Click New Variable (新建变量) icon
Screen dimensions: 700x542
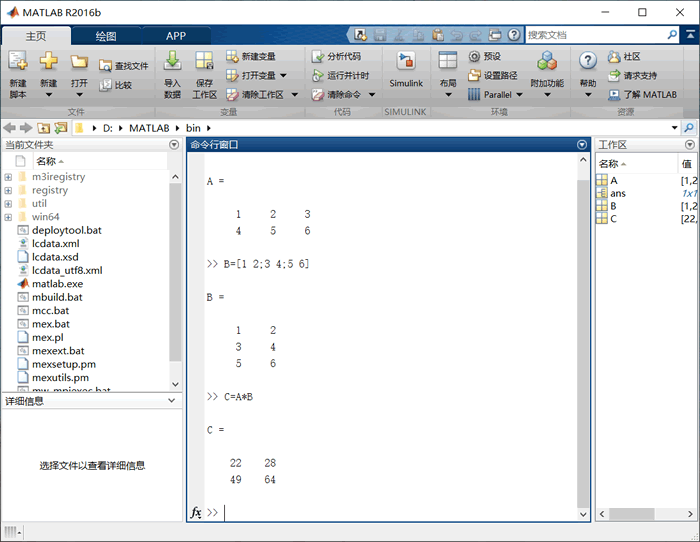232,56
